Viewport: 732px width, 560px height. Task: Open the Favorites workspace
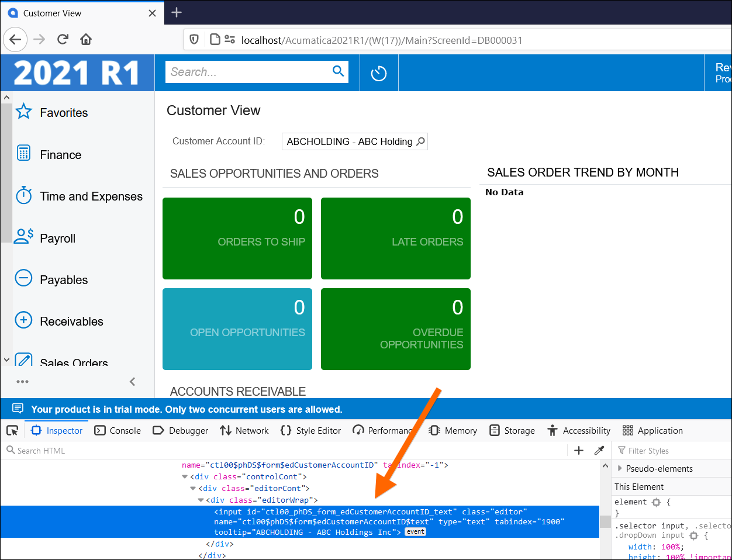click(63, 113)
